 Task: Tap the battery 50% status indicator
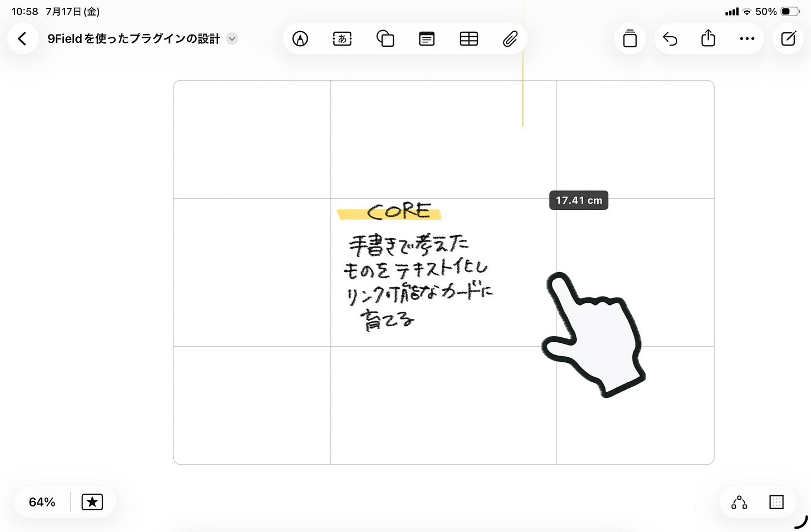point(778,12)
